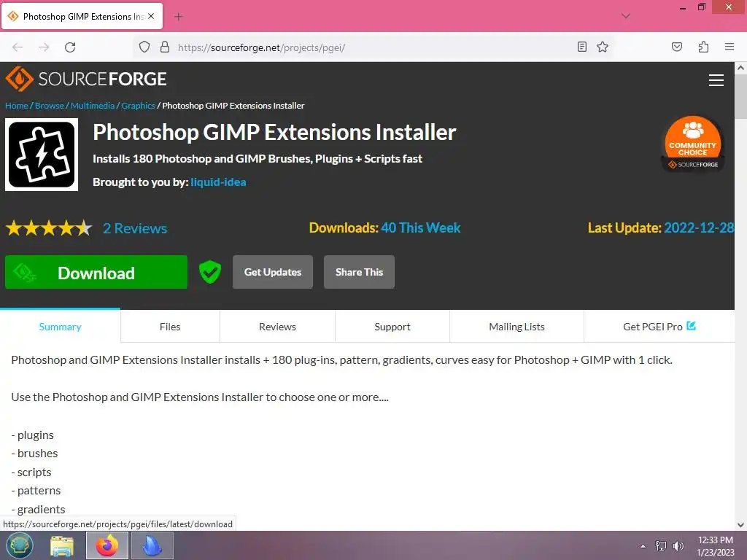
Task: Click the taskbar clock
Action: tap(716, 546)
